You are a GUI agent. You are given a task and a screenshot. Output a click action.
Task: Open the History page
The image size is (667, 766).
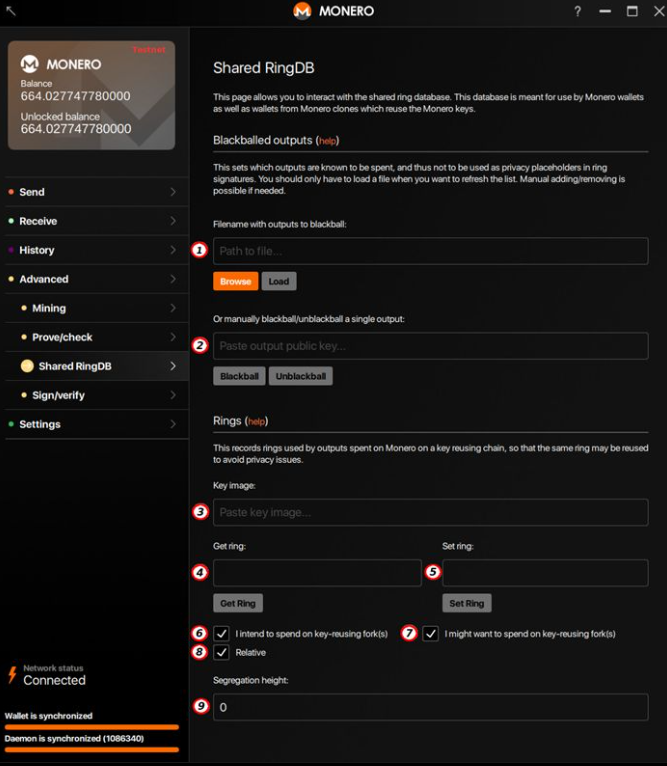(37, 250)
